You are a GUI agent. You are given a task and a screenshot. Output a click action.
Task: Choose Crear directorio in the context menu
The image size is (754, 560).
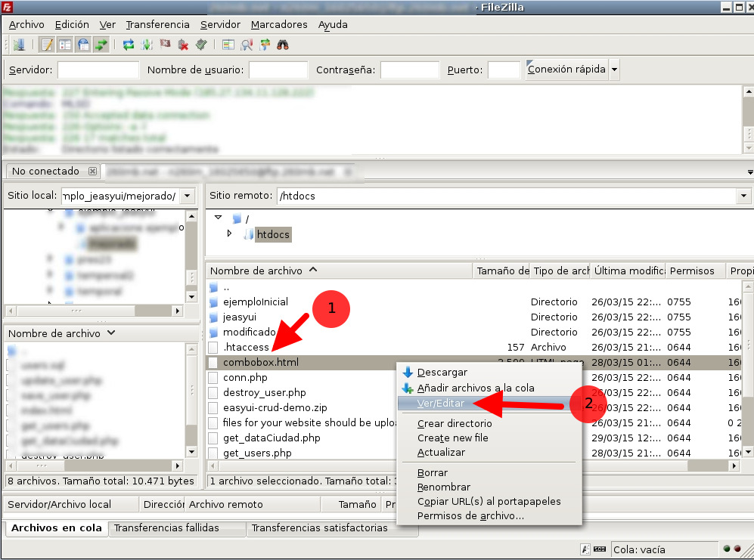pos(489,423)
